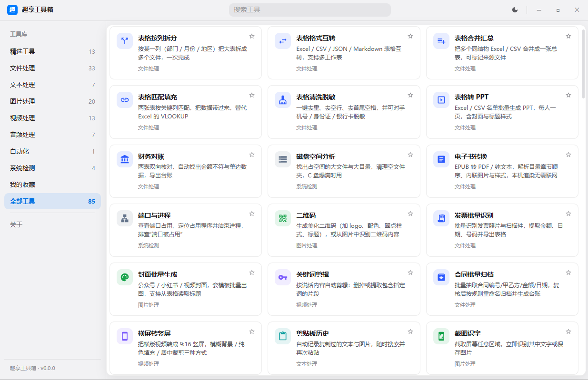588x380 pixels.
Task: Open the 磁盘空间分析 storage icon
Action: [x=283, y=159]
